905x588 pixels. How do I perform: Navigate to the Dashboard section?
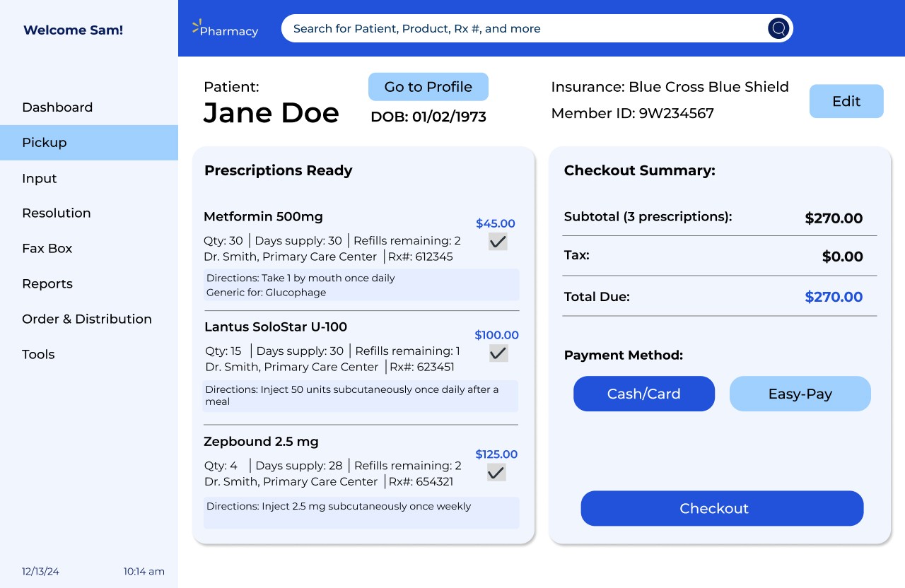pyautogui.click(x=57, y=107)
